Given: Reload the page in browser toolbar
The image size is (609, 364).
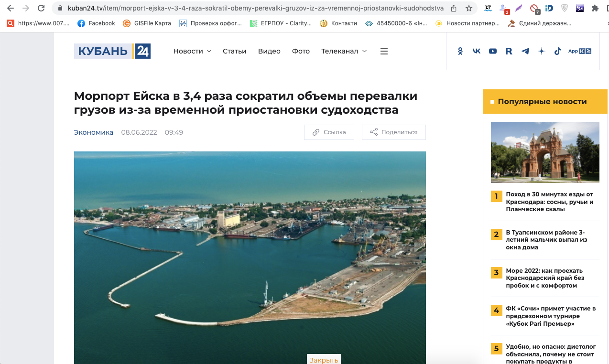Looking at the screenshot, I should [x=41, y=8].
